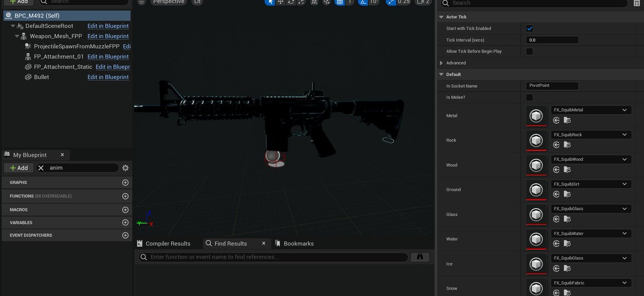644x296 pixels.
Task: Click Edit in Blueprint for DefaultSceneRoot
Action: (108, 26)
